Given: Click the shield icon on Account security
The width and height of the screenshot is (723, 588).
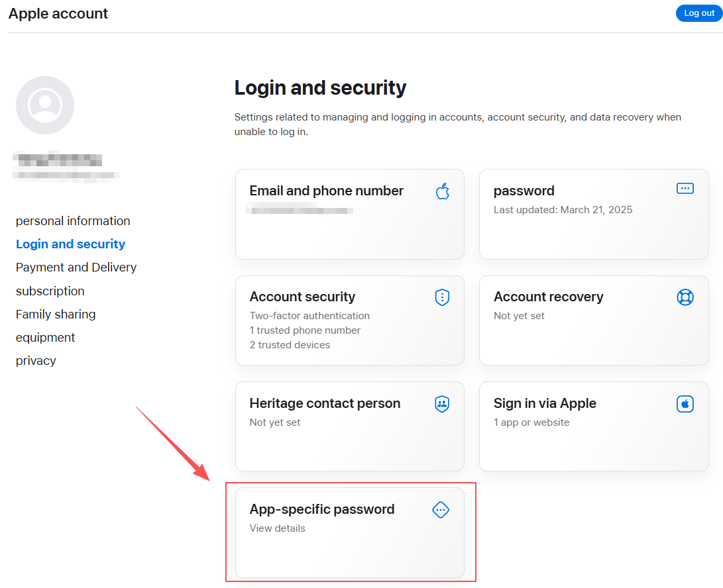Looking at the screenshot, I should click(x=442, y=297).
